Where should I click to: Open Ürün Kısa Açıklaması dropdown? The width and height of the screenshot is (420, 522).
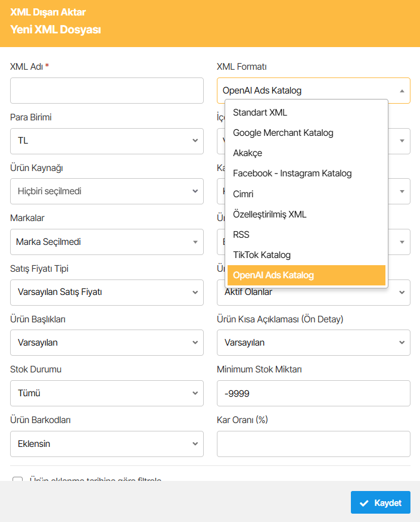tap(313, 343)
